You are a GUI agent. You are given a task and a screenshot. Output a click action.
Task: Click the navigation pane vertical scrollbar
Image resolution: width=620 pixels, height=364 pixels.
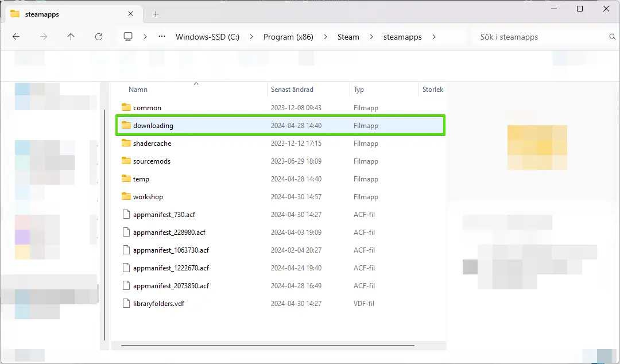tap(104, 224)
